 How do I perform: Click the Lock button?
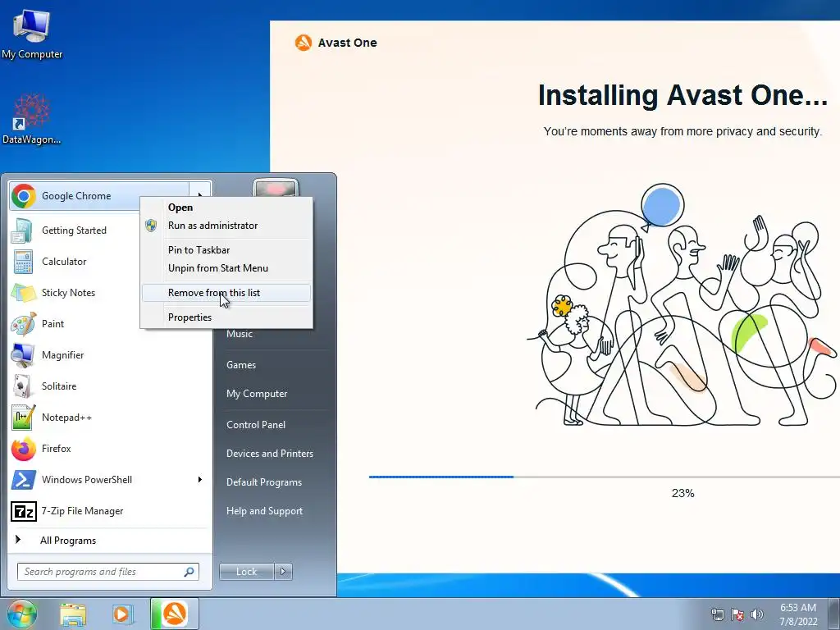coord(246,572)
